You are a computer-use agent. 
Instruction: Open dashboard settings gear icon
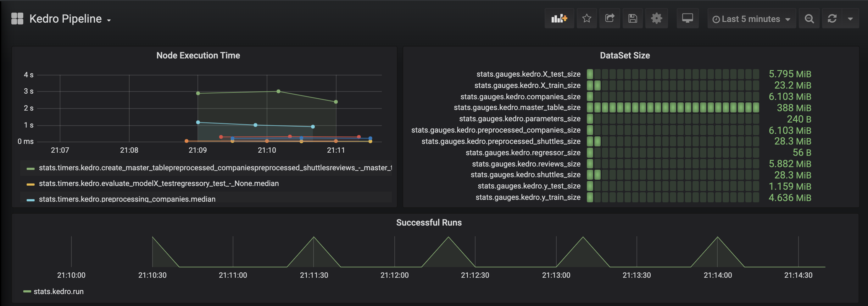click(x=656, y=19)
